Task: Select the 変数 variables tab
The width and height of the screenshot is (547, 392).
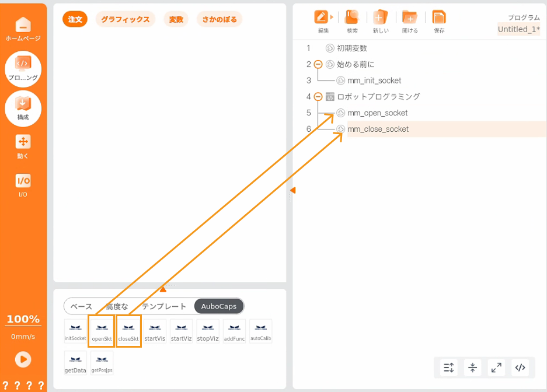Action: (x=176, y=19)
